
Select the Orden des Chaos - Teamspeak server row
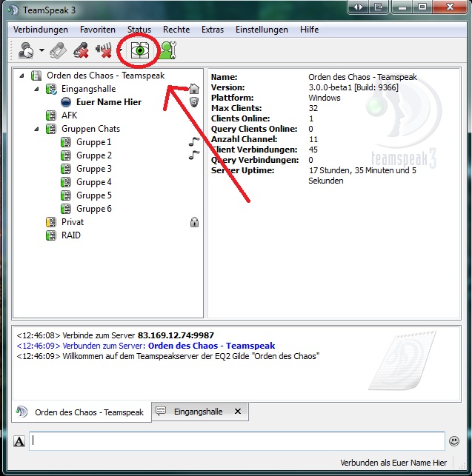point(105,76)
